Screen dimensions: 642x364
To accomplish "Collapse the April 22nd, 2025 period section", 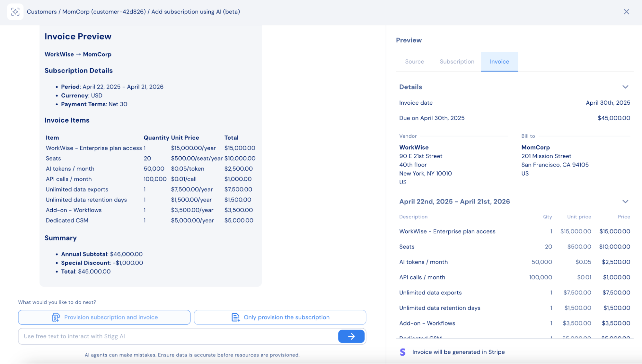I will 625,202.
